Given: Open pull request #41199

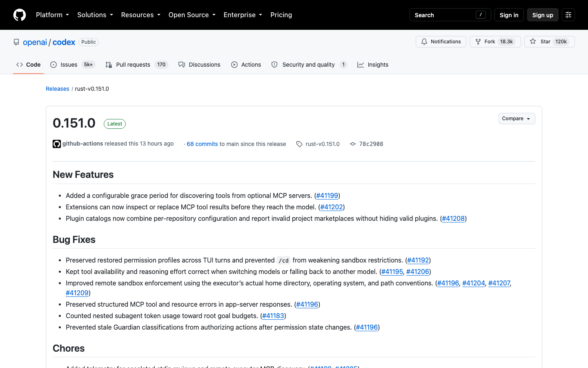Looking at the screenshot, I should (x=327, y=195).
